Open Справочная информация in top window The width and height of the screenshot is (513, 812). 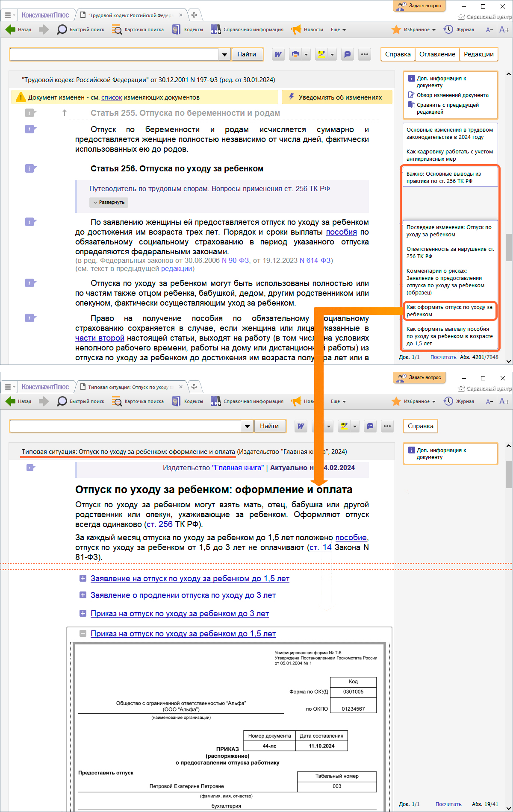(247, 29)
